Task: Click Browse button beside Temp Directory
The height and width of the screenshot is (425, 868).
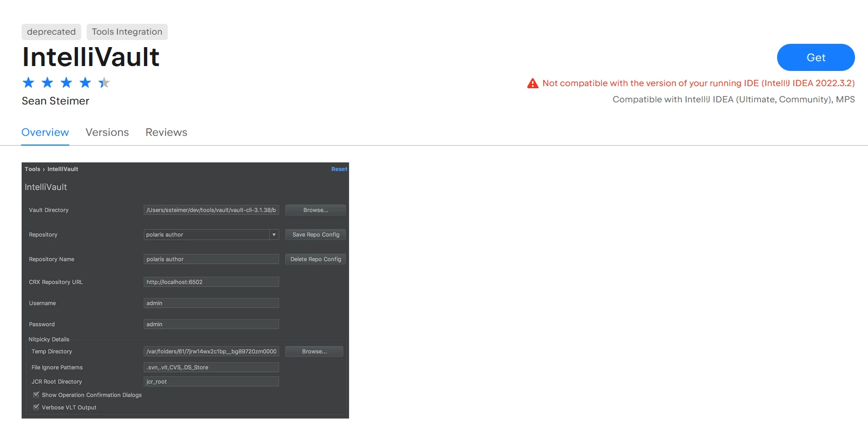Action: [x=314, y=351]
